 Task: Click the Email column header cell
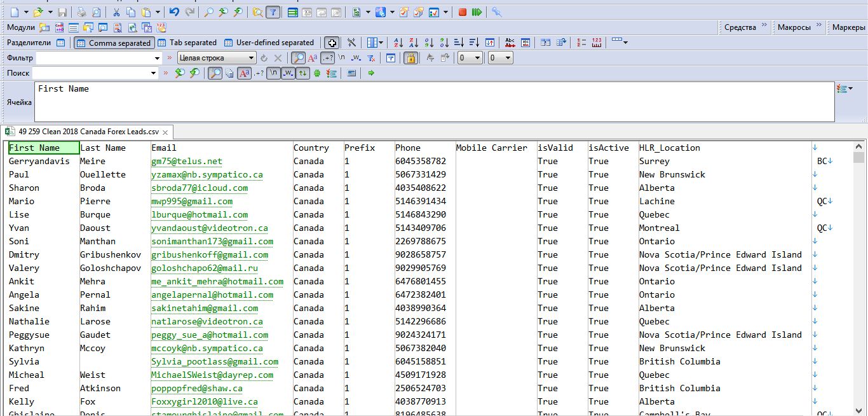164,148
